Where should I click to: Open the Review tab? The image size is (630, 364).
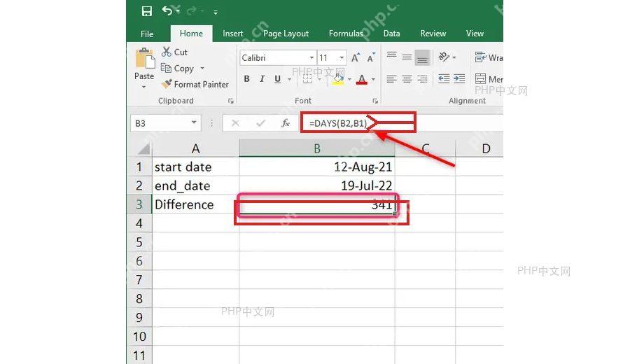coord(433,34)
